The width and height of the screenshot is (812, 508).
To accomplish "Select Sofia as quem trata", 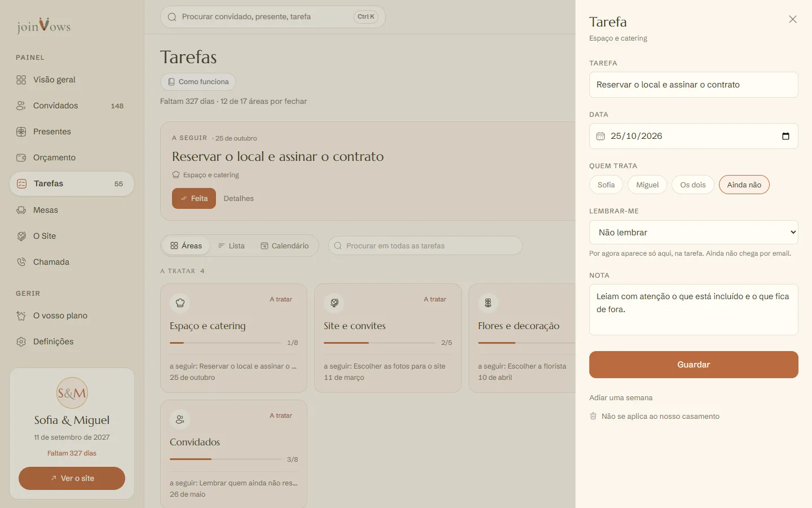I will click(x=606, y=185).
